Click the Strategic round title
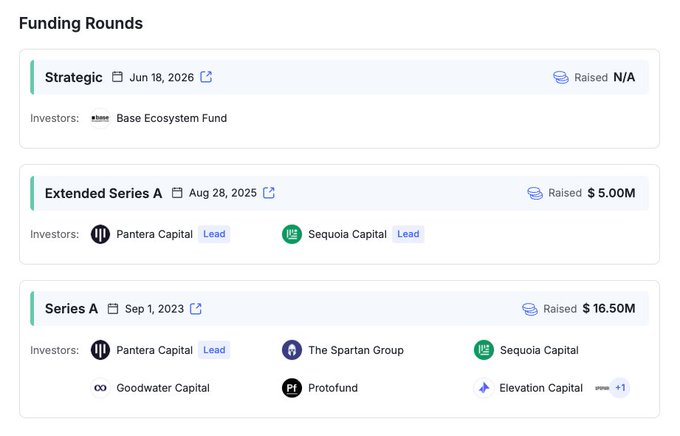Image resolution: width=680 pixels, height=436 pixels. pyautogui.click(x=74, y=77)
